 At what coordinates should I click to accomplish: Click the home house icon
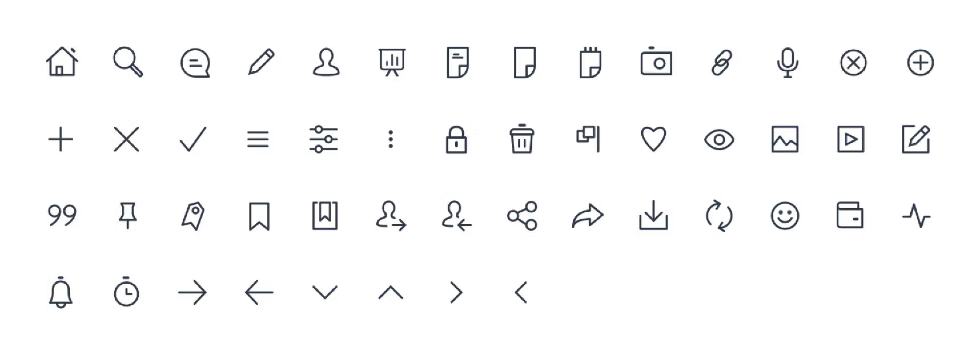[62, 62]
